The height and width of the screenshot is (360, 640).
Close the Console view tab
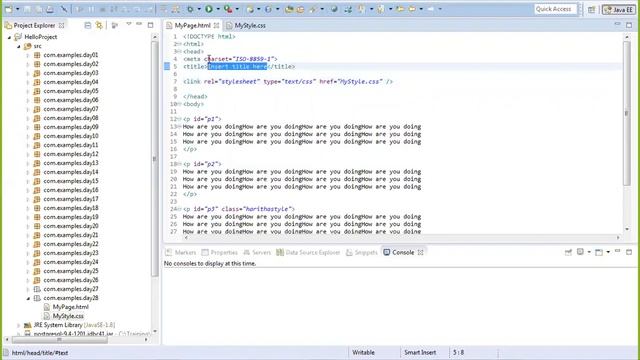(420, 253)
